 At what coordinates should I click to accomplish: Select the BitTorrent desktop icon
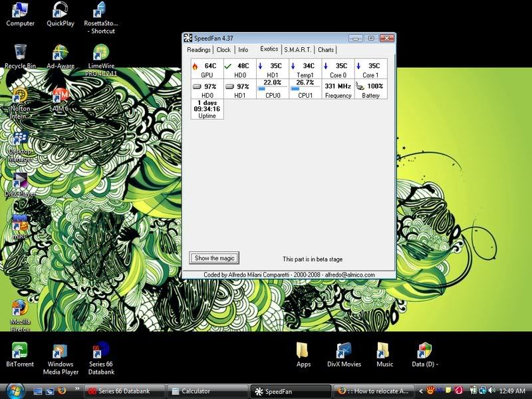pos(20,355)
